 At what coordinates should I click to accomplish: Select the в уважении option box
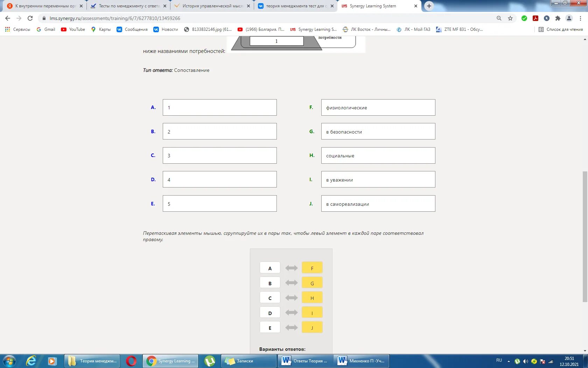(x=378, y=179)
